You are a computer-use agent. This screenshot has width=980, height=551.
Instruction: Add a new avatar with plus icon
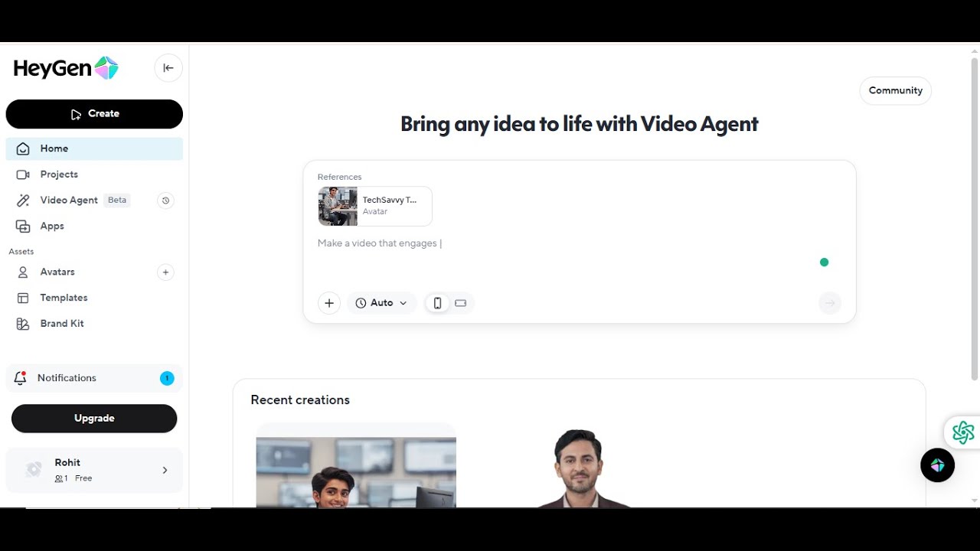point(165,272)
